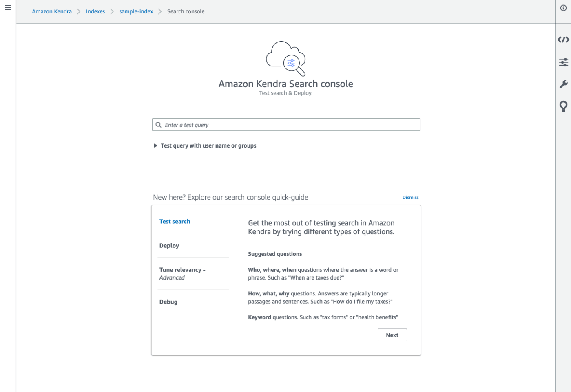This screenshot has height=392, width=571.
Task: Go to Amazon Kendra breadcrumb
Action: 52,11
